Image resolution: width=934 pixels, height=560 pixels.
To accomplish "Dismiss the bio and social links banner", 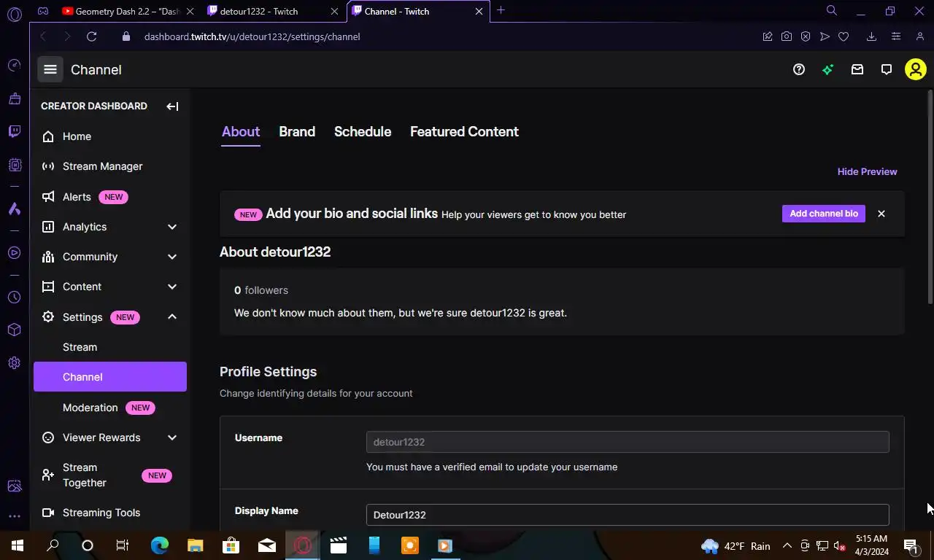I will tap(881, 214).
